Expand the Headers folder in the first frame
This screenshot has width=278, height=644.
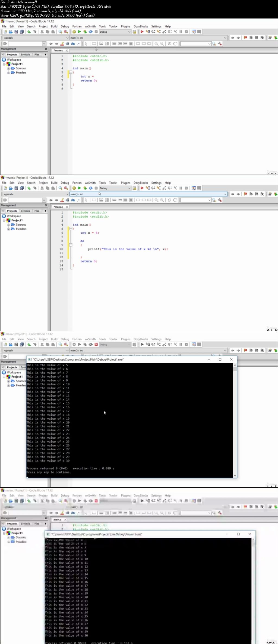pyautogui.click(x=9, y=73)
